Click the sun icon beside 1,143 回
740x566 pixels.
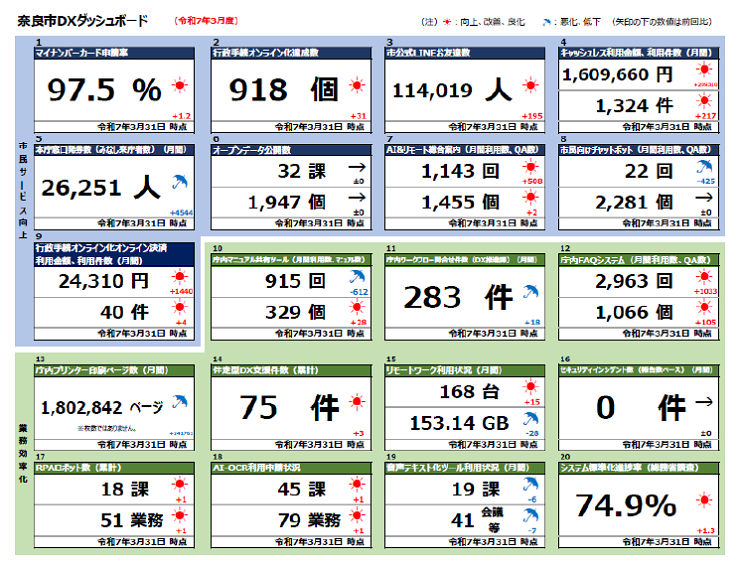click(x=530, y=167)
